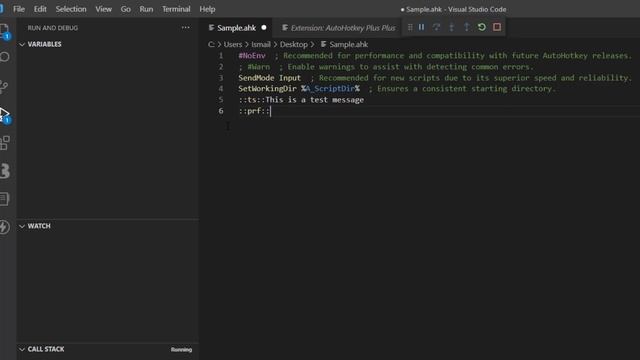Click Desktop in the breadcrumb path
This screenshot has width=640, height=360.
(x=293, y=44)
